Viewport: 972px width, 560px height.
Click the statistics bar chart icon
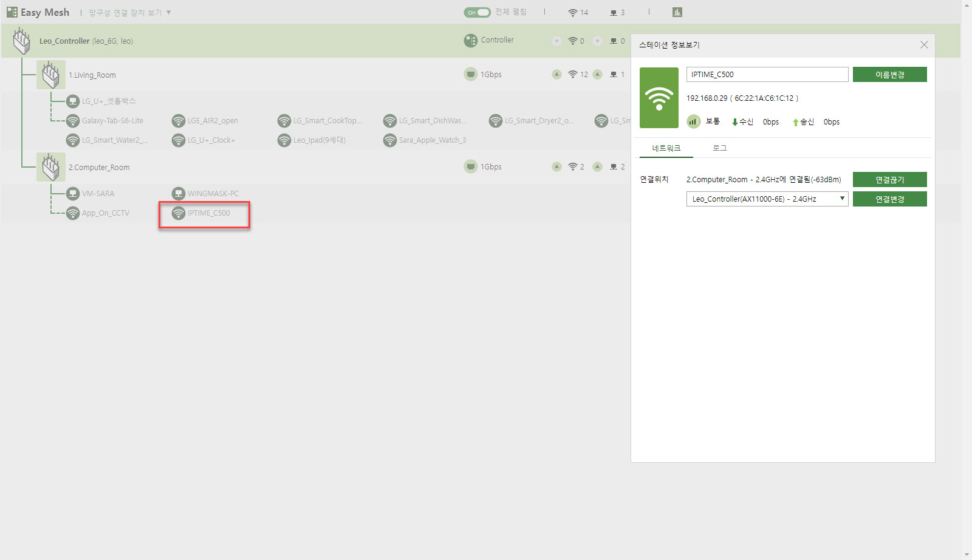point(677,12)
